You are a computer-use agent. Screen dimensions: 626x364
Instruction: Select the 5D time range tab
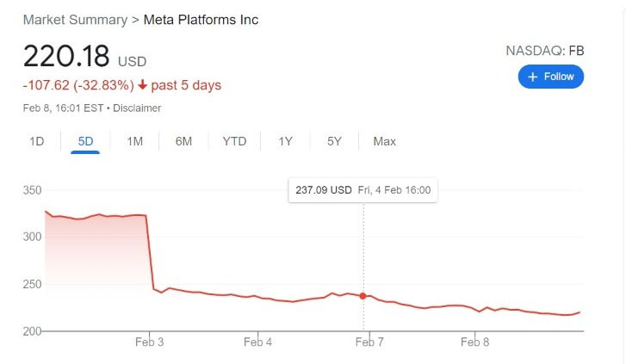click(85, 141)
